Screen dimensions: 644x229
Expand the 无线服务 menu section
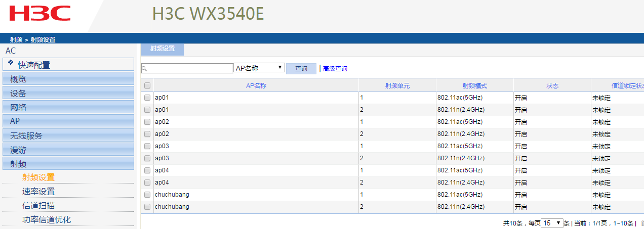(68, 135)
